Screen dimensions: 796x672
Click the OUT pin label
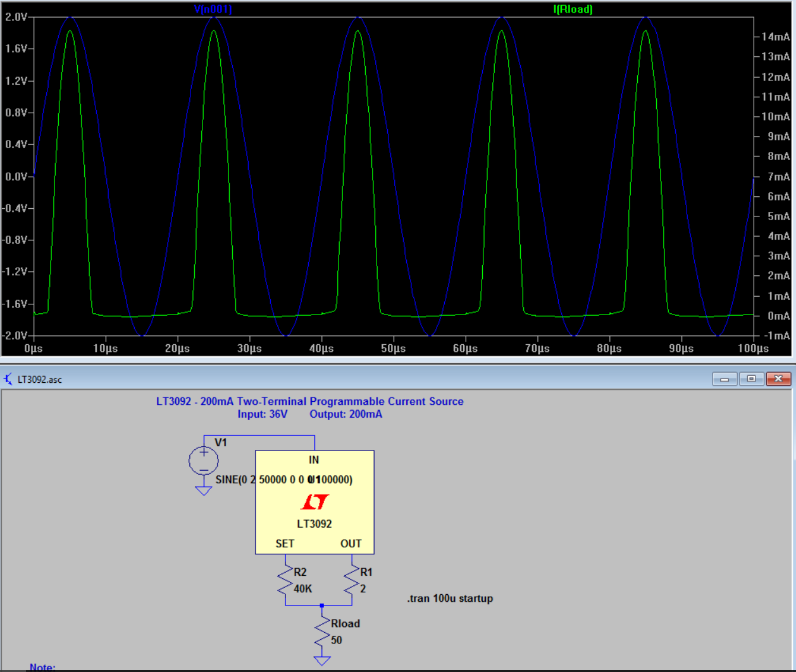[351, 544]
